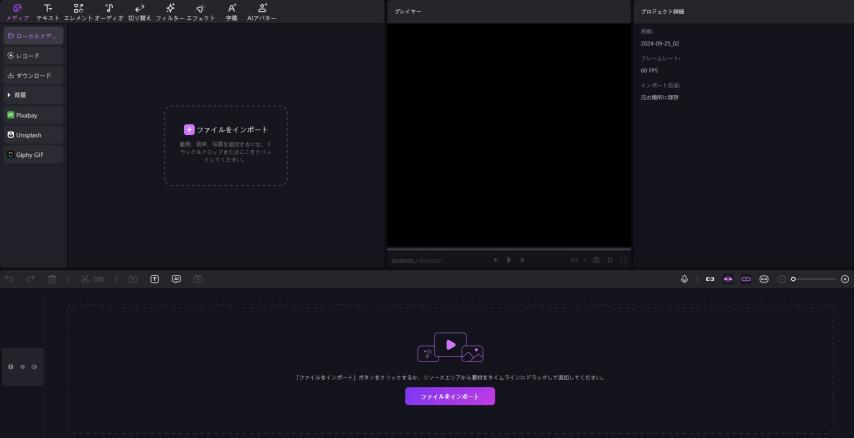This screenshot has width=854, height=438.
Task: Click the microphone voice-over record icon
Action: 684,279
